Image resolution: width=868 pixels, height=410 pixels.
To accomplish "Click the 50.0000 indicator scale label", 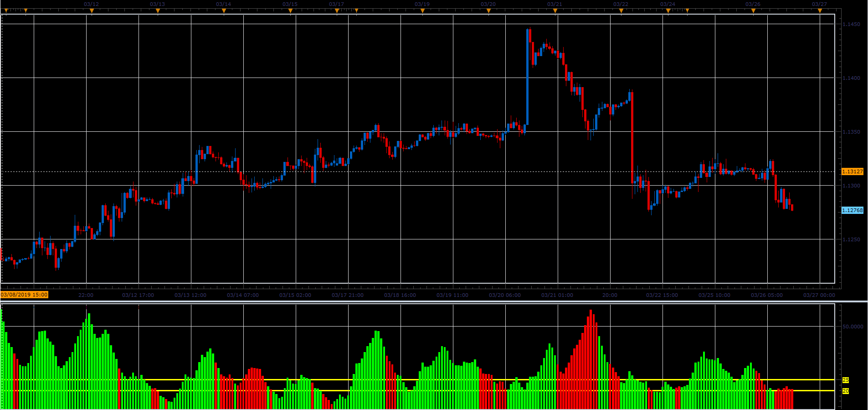I will [853, 327].
